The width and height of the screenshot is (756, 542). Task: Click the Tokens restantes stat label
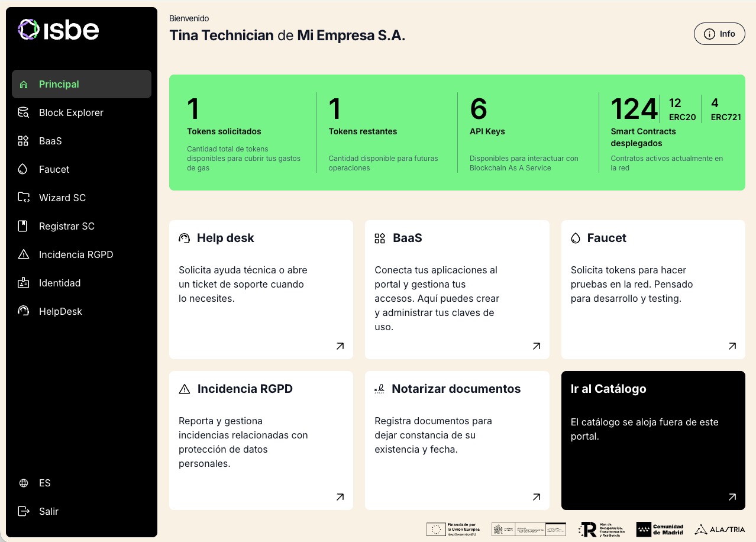coord(363,131)
